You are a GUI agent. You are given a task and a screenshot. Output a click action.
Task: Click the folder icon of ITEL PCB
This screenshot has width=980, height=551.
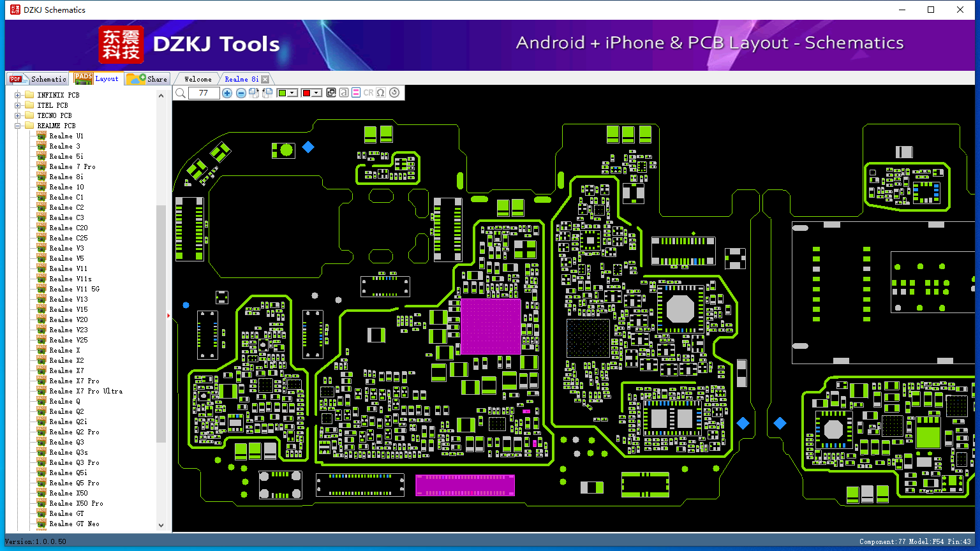tap(29, 105)
